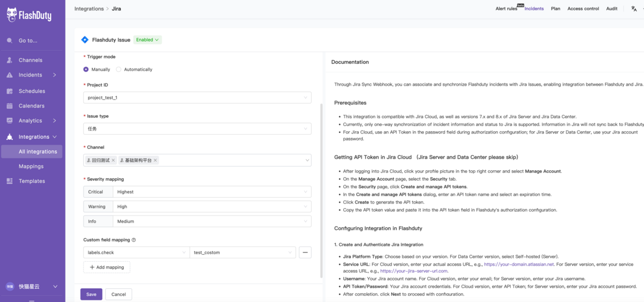Click the Cancel button
The width and height of the screenshot is (644, 302).
point(118,294)
